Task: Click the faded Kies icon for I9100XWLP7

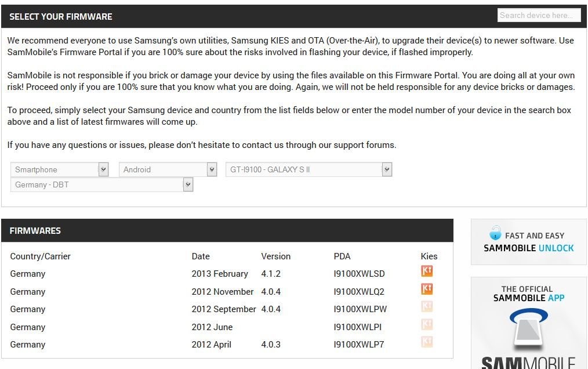Action: pos(427,342)
